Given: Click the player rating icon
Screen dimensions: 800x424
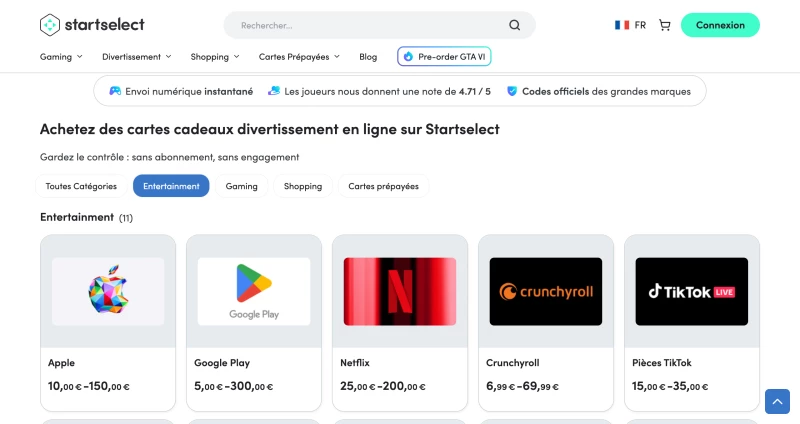Looking at the screenshot, I should tap(274, 91).
